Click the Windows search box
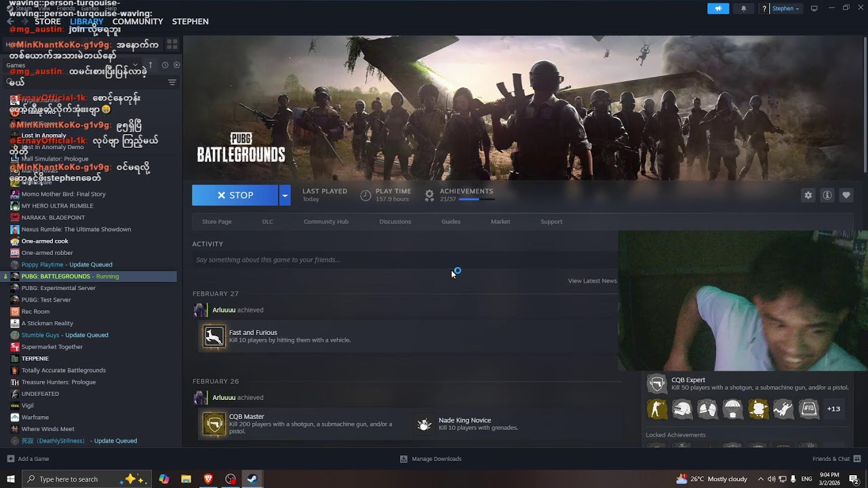868x488 pixels. coord(88,479)
